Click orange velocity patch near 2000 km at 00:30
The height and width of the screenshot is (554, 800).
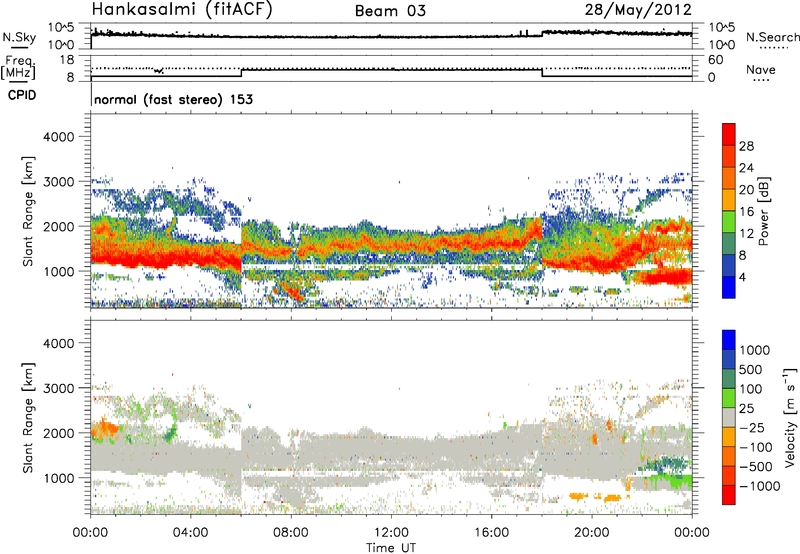(104, 429)
